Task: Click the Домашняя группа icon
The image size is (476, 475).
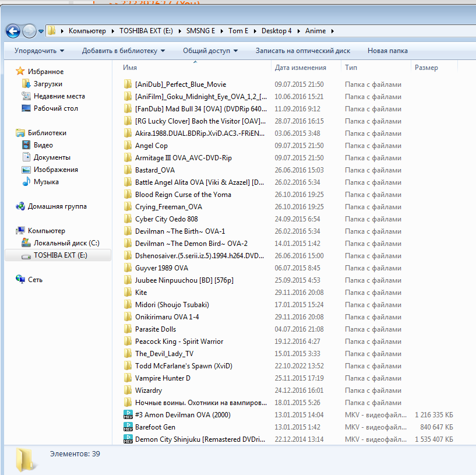Action: click(x=20, y=206)
